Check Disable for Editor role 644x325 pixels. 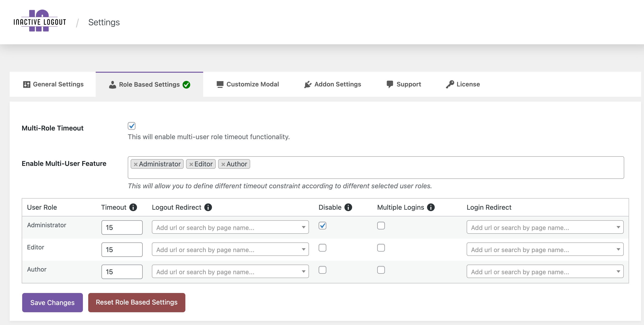tap(322, 248)
